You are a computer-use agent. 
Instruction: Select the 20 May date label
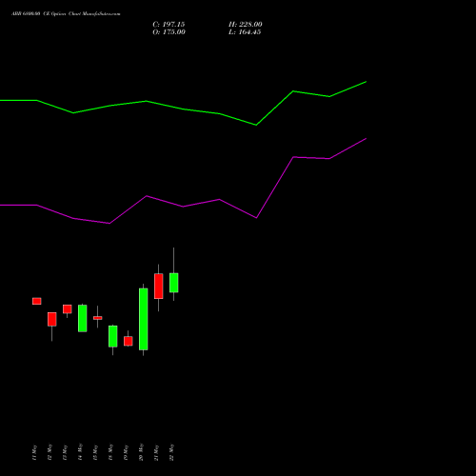tap(141, 452)
